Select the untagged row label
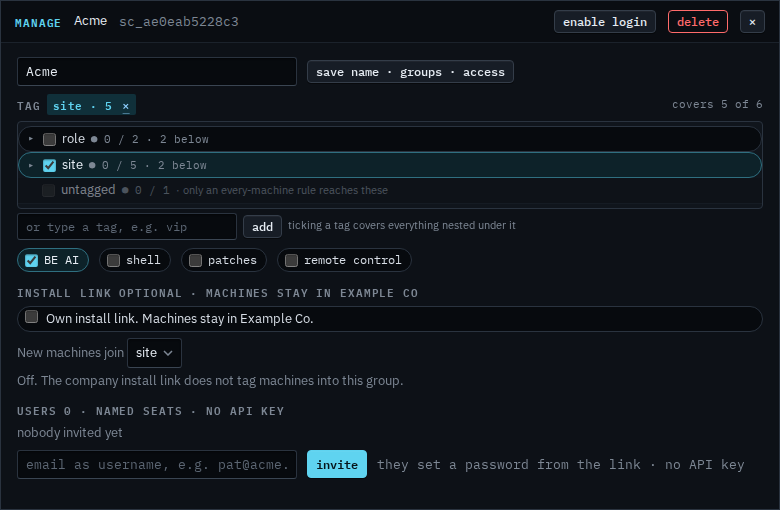Image resolution: width=780 pixels, height=510 pixels. (88, 190)
